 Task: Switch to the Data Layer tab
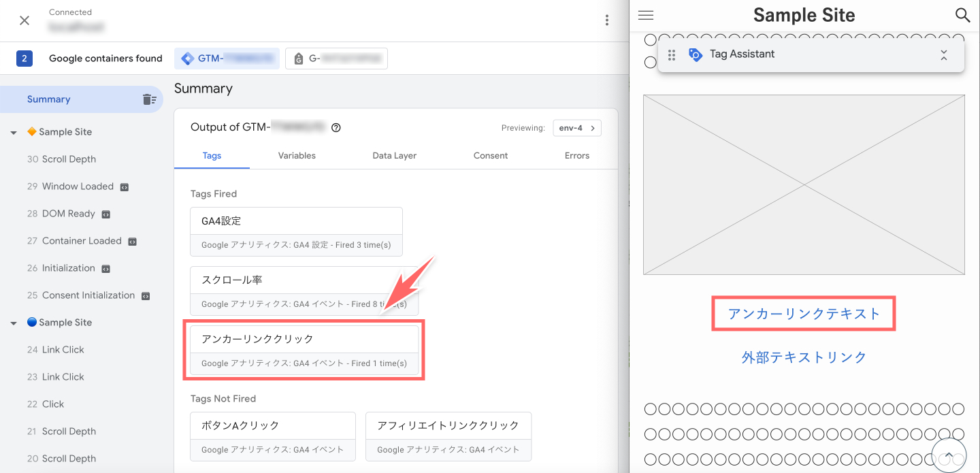pyautogui.click(x=394, y=156)
